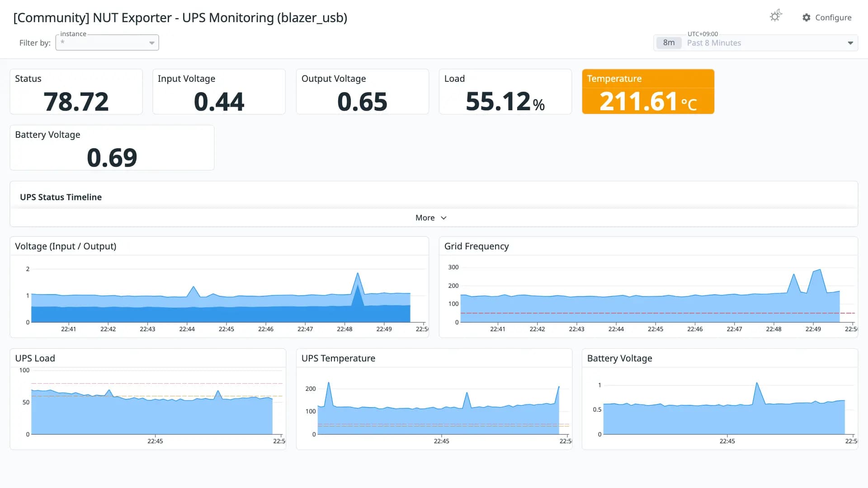
Task: Click the 22:45 tick in UPS Temperature chart
Action: click(441, 441)
